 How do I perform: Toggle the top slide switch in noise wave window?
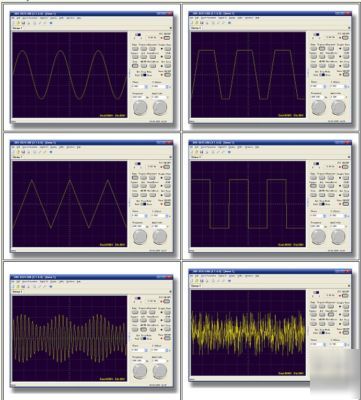click(316, 292)
